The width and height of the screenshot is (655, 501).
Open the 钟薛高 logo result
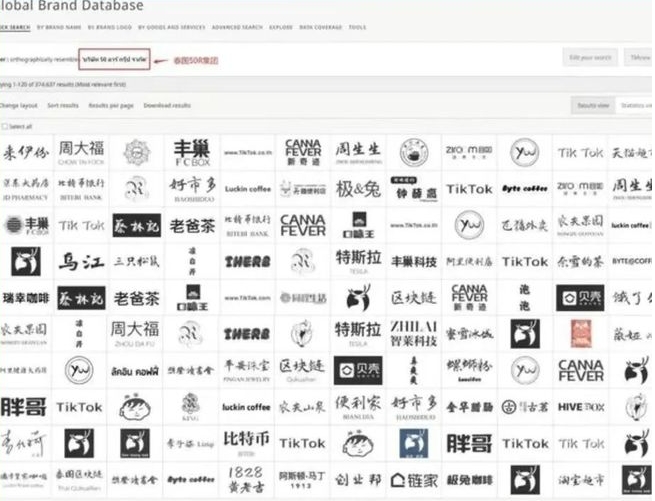coord(414,189)
